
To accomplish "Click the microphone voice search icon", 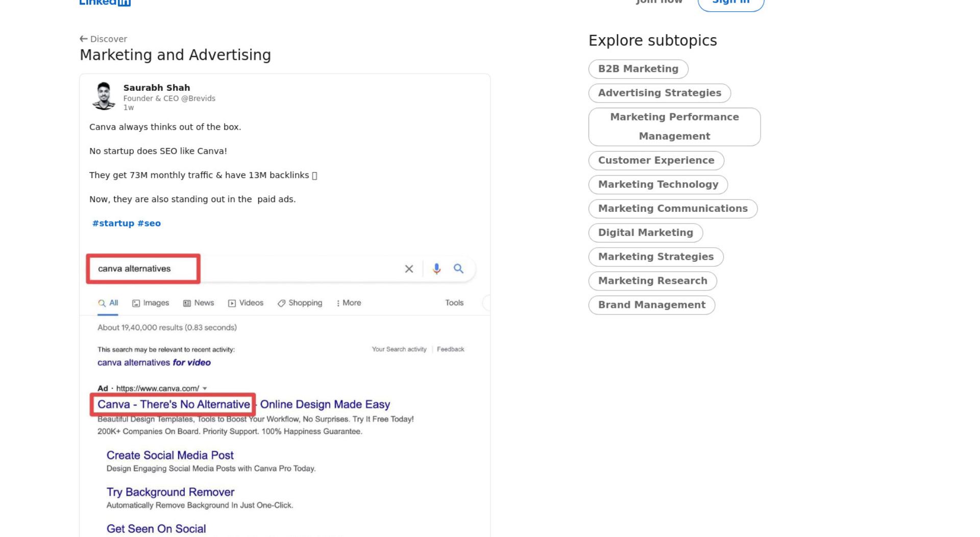I will click(436, 268).
